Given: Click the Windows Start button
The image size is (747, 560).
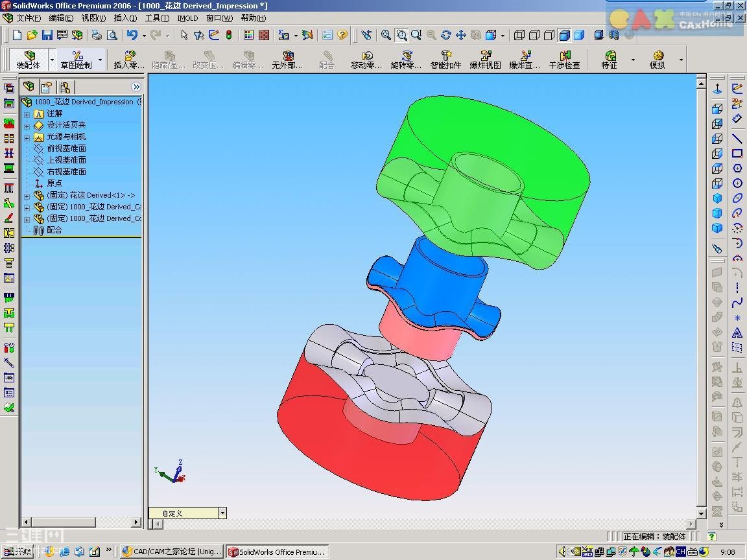Looking at the screenshot, I should pos(19,552).
